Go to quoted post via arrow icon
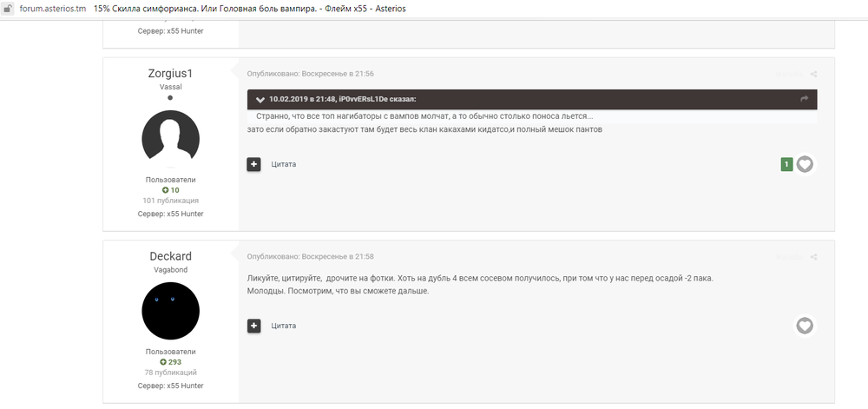 tap(805, 99)
